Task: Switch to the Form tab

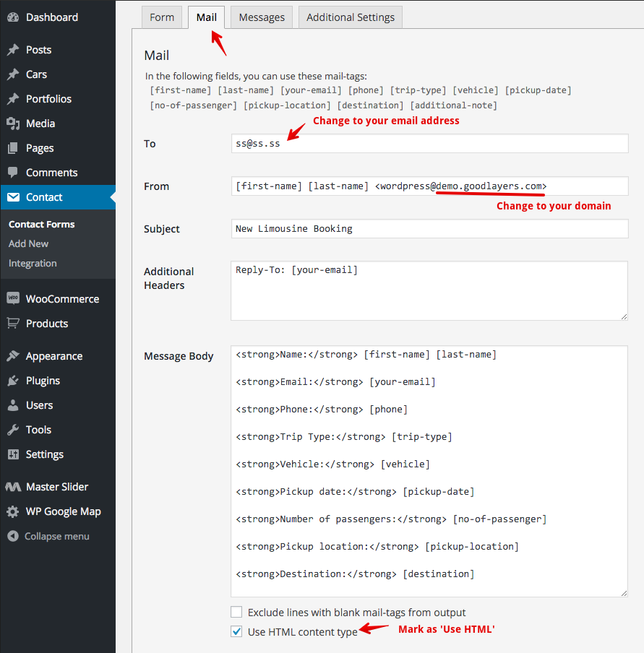Action: pyautogui.click(x=162, y=17)
